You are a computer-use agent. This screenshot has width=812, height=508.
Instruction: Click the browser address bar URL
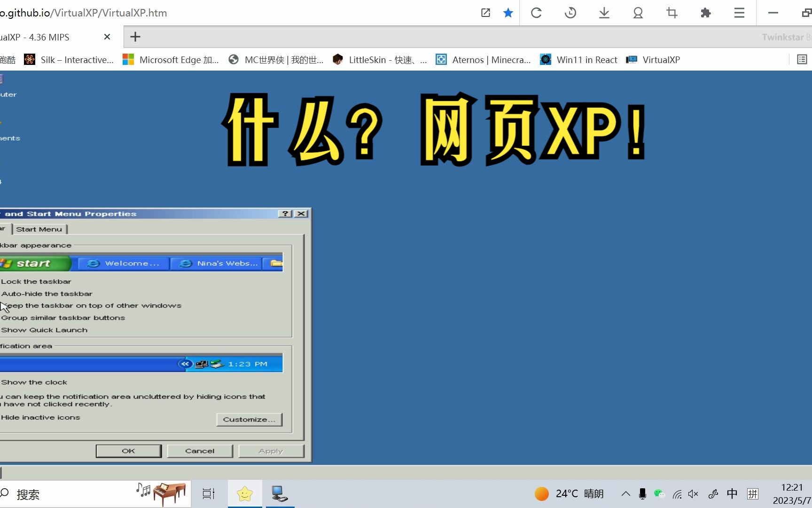tap(84, 13)
